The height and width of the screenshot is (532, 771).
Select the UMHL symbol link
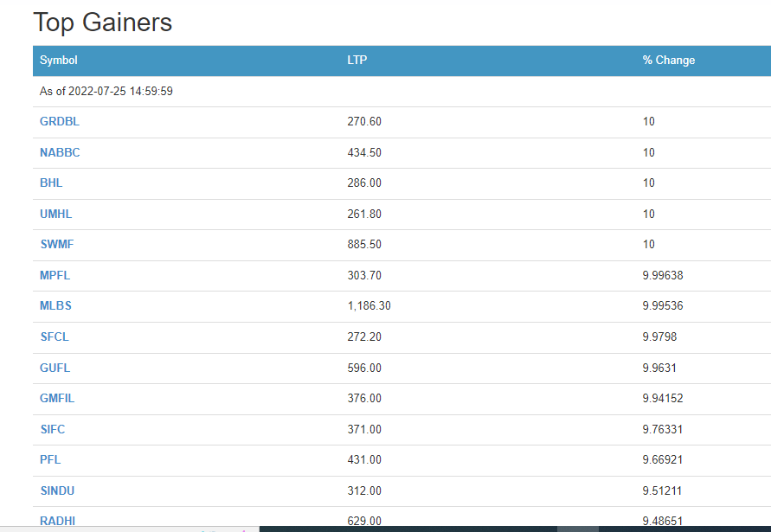tap(55, 214)
